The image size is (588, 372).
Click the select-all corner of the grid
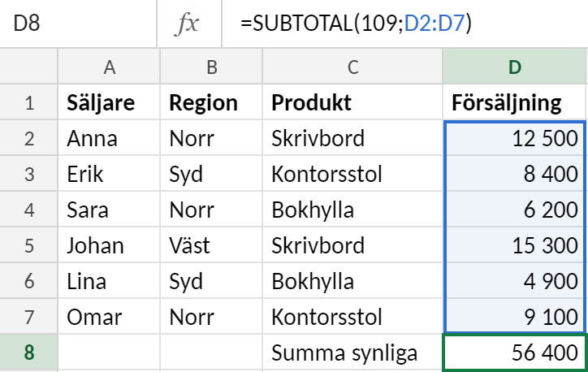click(29, 67)
